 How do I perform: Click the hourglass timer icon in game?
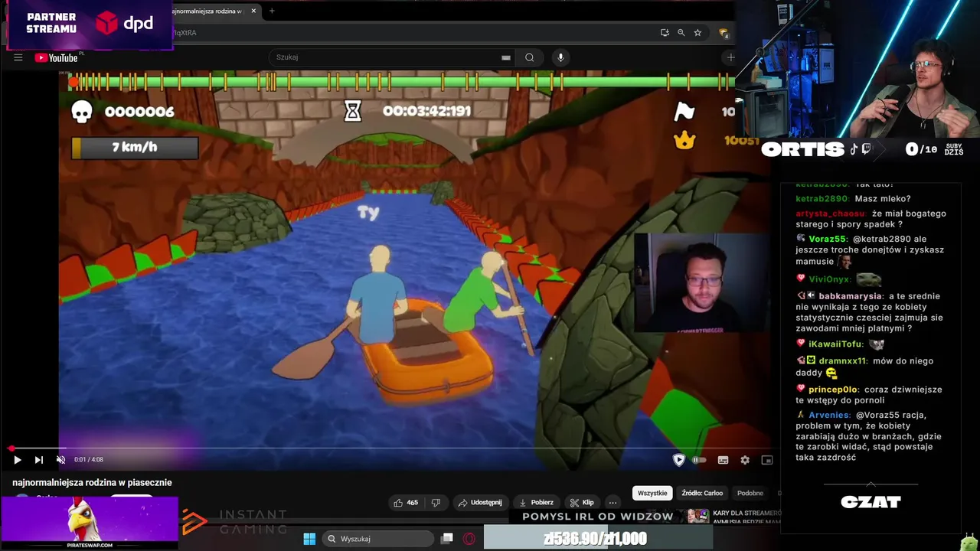(352, 112)
